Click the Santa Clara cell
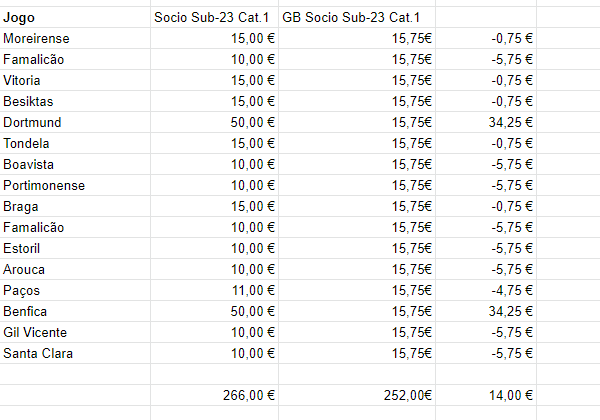Image resolution: width=600 pixels, height=420 pixels. tap(75, 353)
